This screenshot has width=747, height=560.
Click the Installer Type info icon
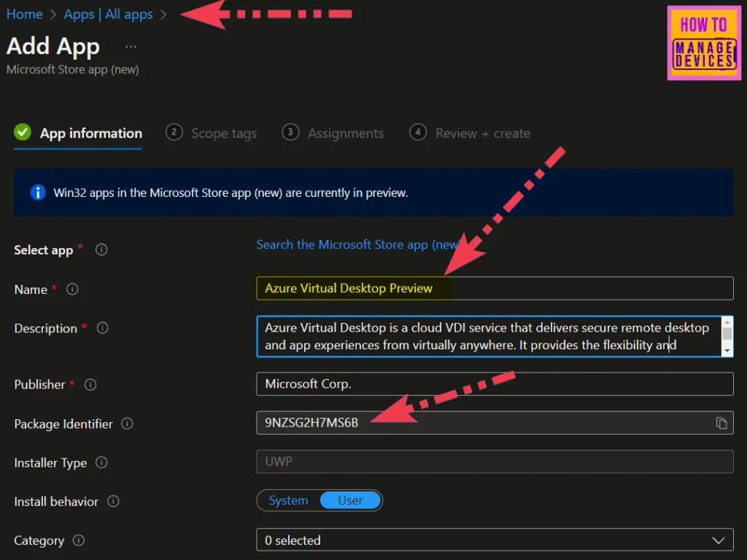click(101, 462)
